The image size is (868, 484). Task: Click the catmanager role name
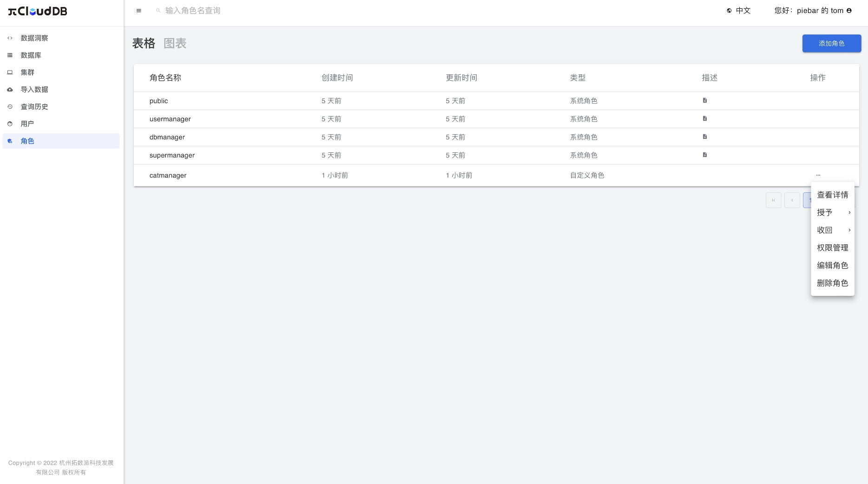[x=168, y=176]
